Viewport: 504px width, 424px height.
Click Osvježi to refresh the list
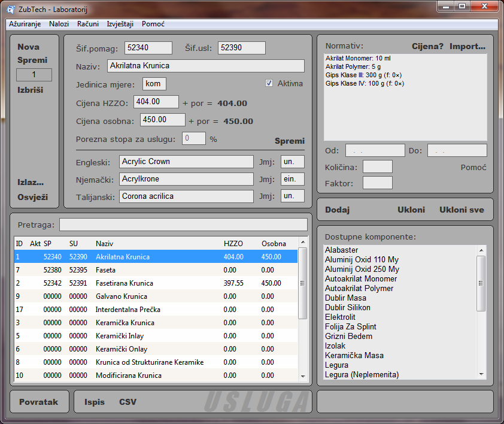33,197
